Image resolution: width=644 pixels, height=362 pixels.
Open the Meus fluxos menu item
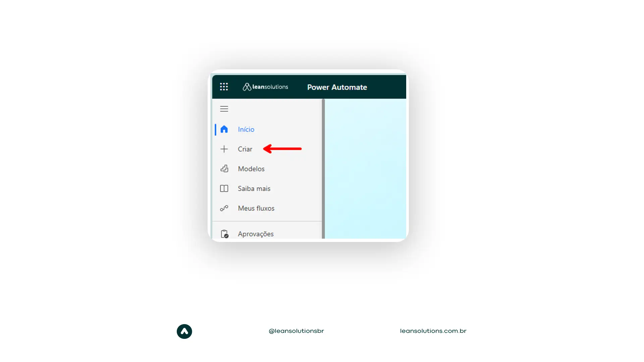click(256, 208)
